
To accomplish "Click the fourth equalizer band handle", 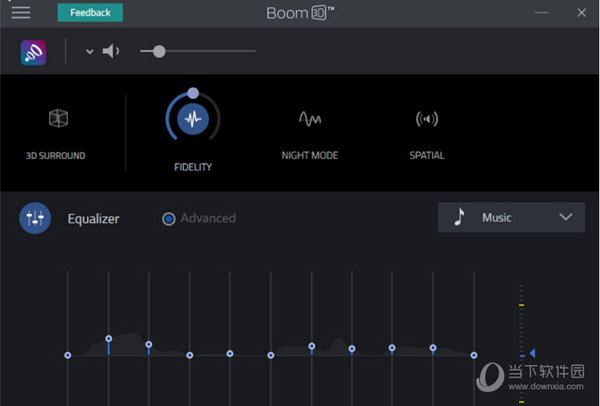I will pos(190,355).
